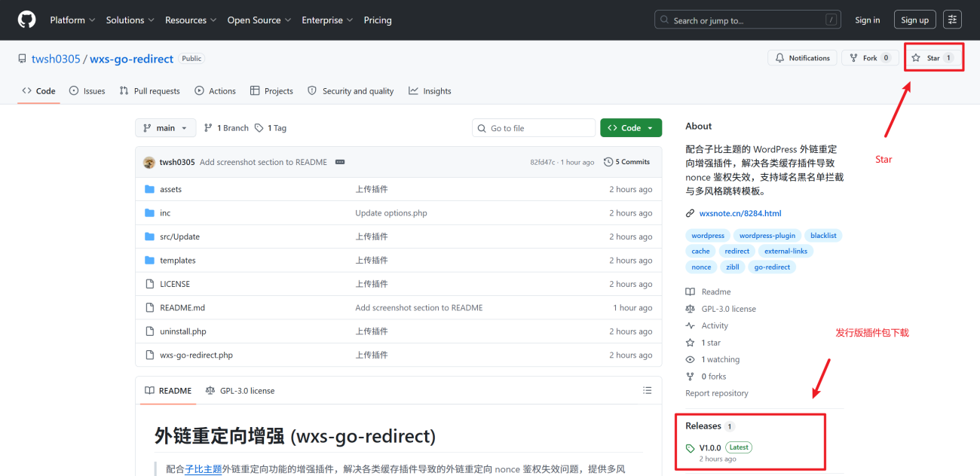This screenshot has height=476, width=980.
Task: Click the wordpress topic tag
Action: [708, 236]
